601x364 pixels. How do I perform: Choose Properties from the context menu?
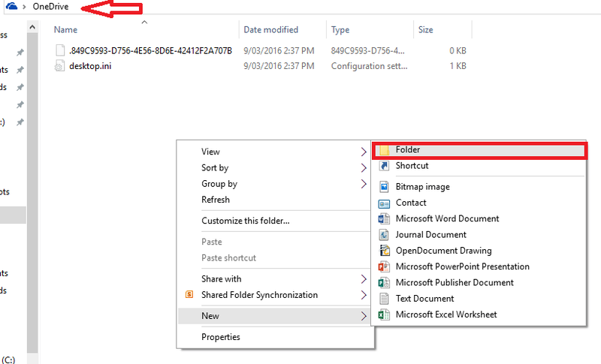275,337
